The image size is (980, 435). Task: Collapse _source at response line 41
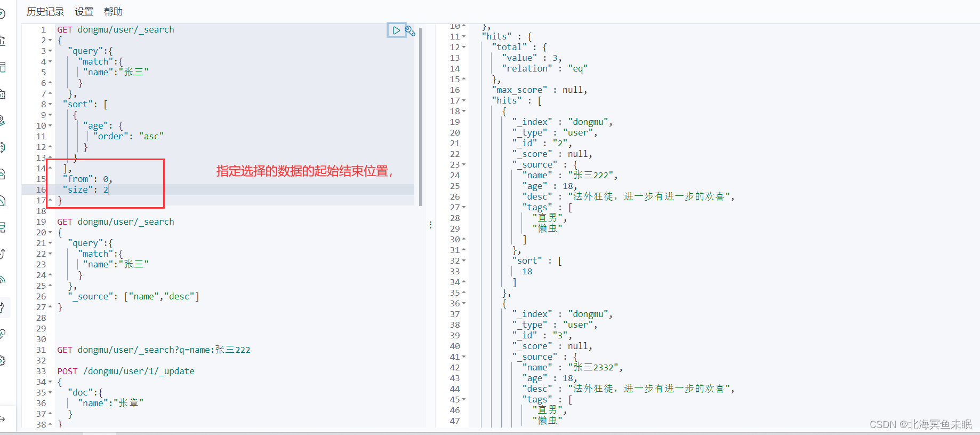click(x=464, y=357)
